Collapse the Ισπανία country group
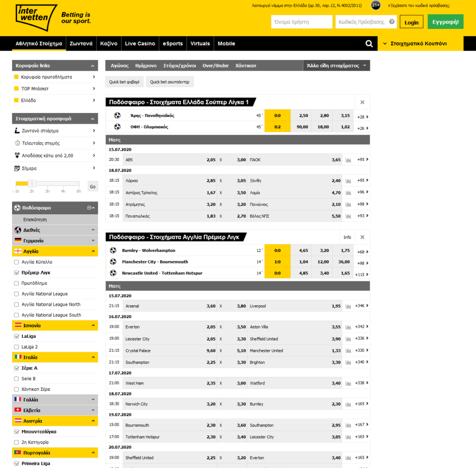476x468 pixels. tap(93, 325)
